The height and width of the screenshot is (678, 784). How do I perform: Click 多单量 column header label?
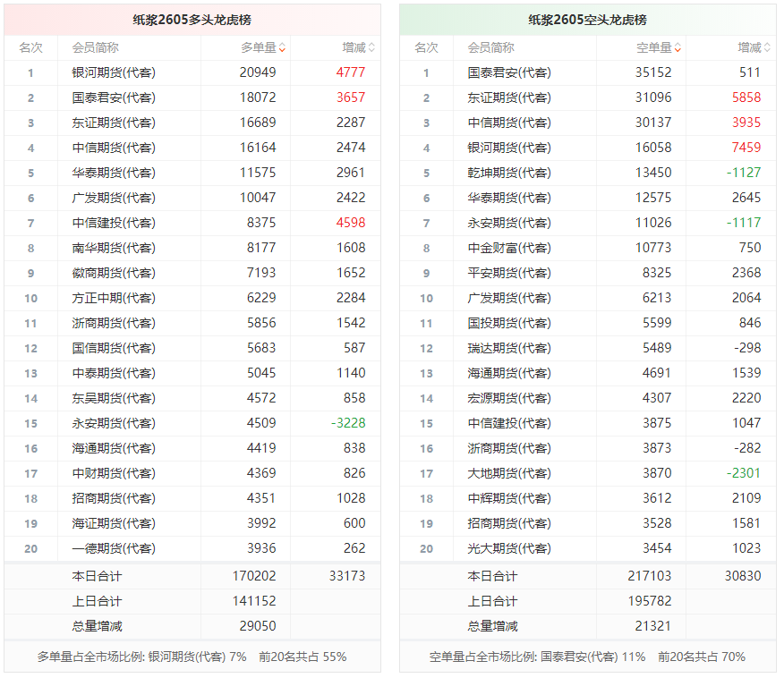259,48
